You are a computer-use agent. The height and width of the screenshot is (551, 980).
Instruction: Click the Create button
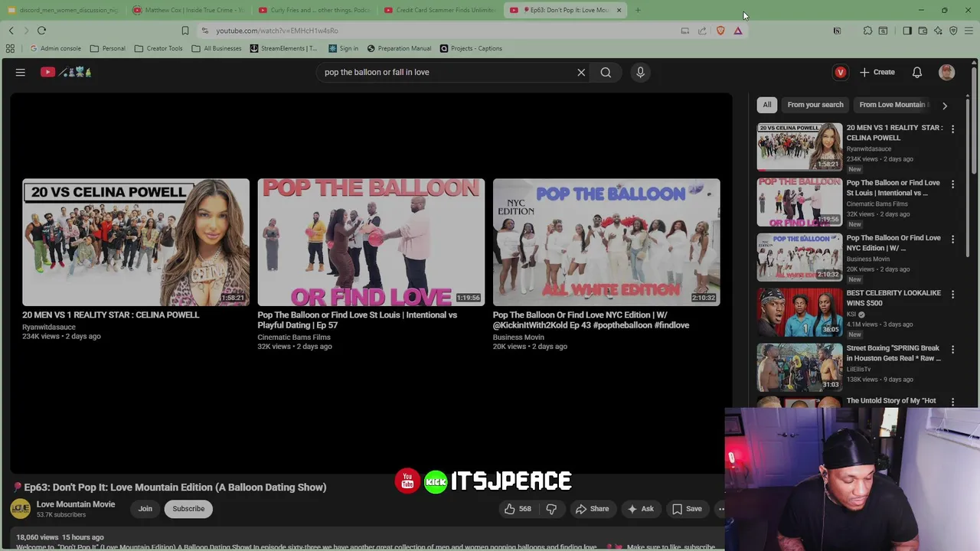pyautogui.click(x=877, y=72)
